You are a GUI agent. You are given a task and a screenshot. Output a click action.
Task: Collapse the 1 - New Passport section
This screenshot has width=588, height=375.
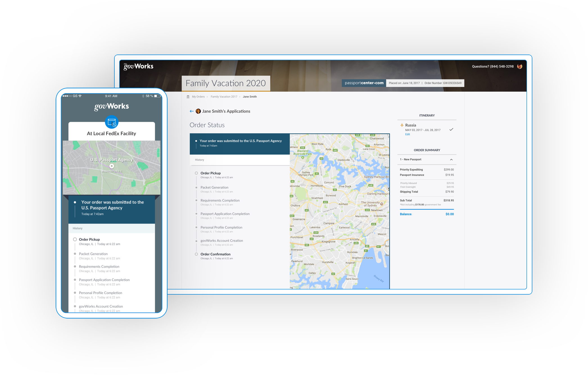(x=451, y=160)
